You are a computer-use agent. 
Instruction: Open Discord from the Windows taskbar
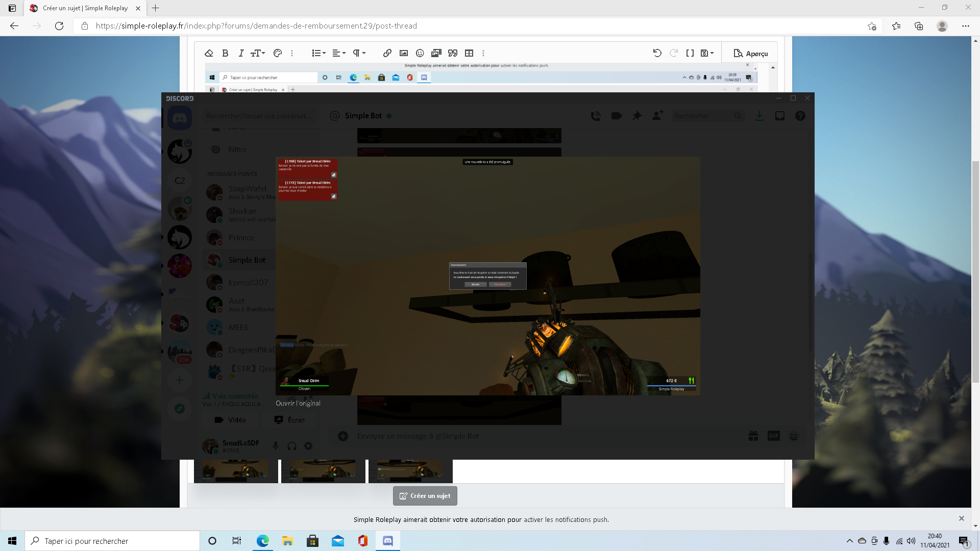(388, 541)
